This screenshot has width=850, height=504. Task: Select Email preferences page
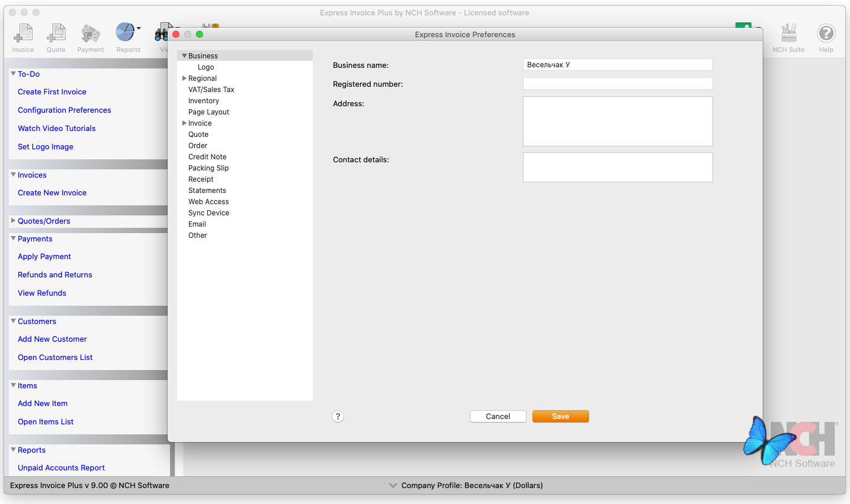tap(197, 224)
